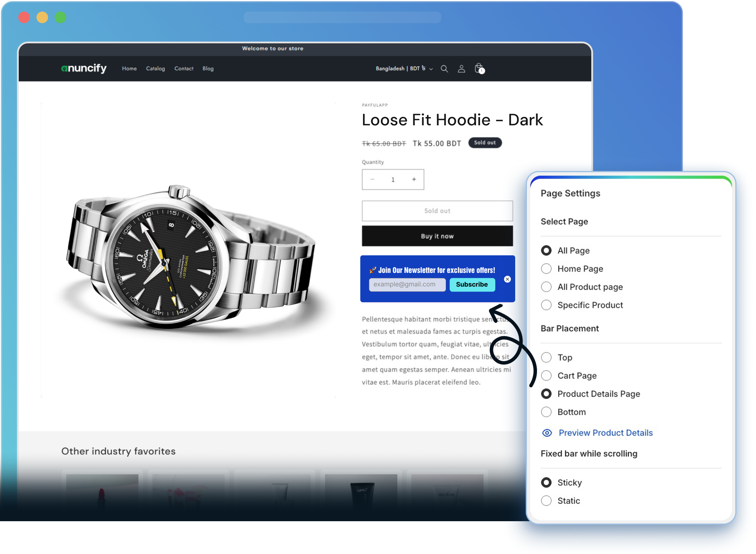The width and height of the screenshot is (756, 554).
Task: Click the Buy it now button
Action: (x=437, y=236)
